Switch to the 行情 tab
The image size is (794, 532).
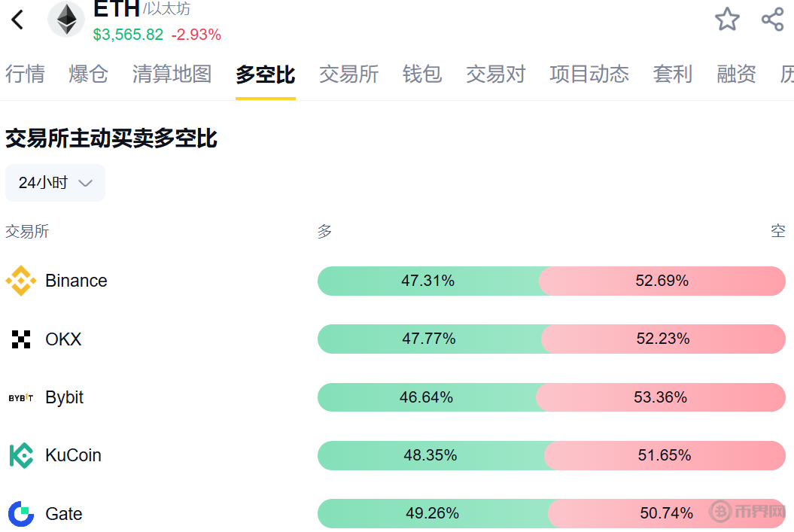point(25,74)
